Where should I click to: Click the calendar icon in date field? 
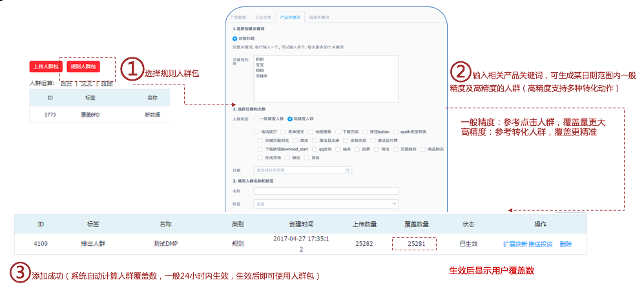(348, 170)
